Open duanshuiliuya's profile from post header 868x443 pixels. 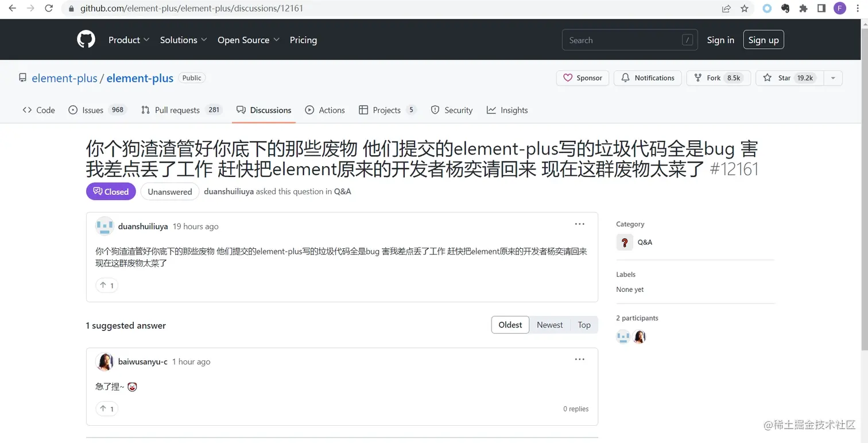[143, 226]
